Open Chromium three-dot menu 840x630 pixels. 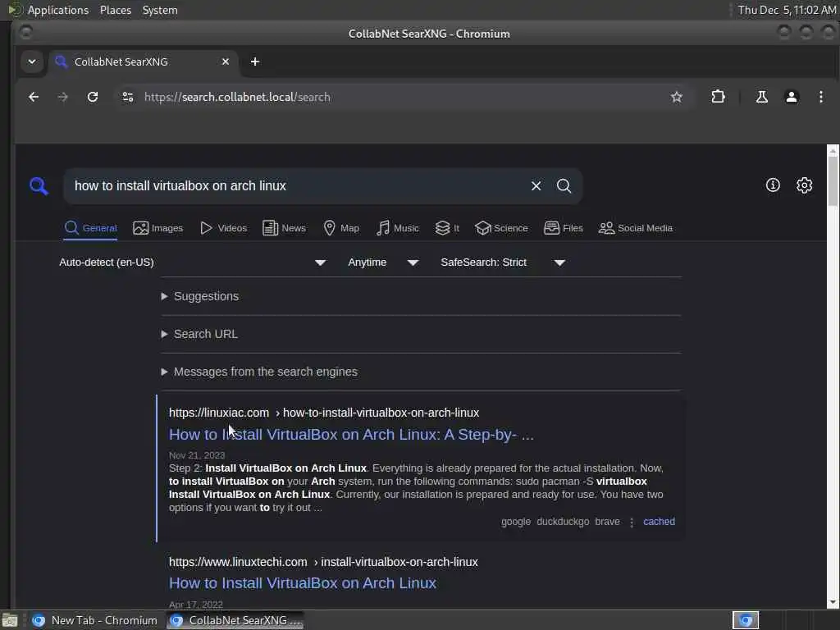tap(820, 97)
